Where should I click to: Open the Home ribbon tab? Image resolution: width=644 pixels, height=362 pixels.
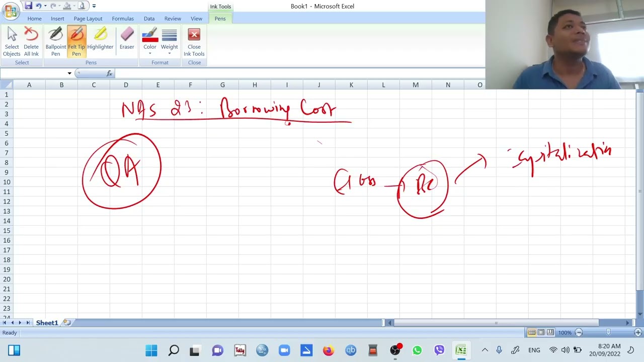pyautogui.click(x=35, y=19)
